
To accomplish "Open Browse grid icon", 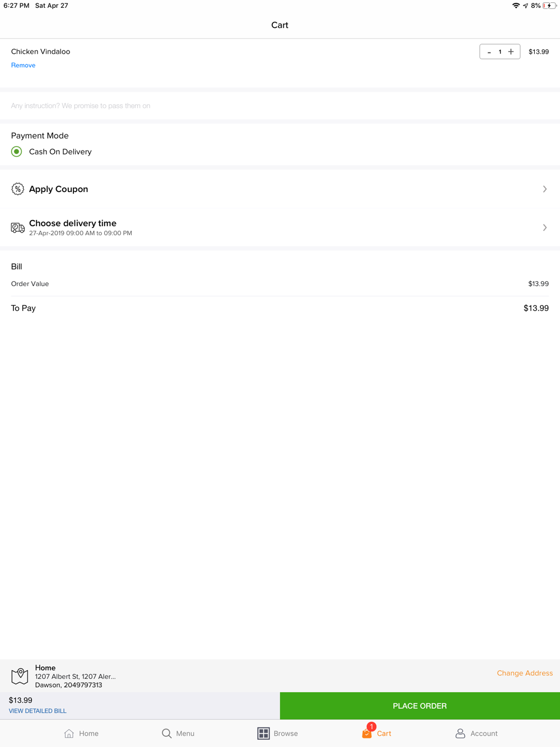I will 263,733.
